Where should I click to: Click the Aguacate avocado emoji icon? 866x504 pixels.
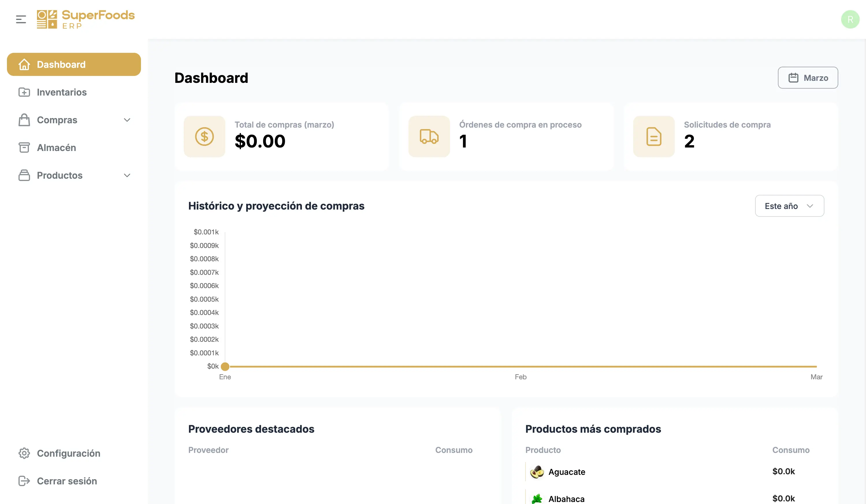point(537,472)
